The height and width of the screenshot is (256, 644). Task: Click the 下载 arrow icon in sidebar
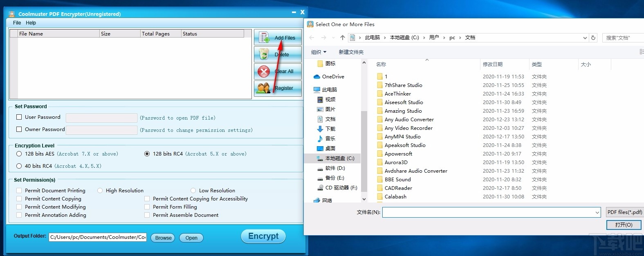click(320, 129)
